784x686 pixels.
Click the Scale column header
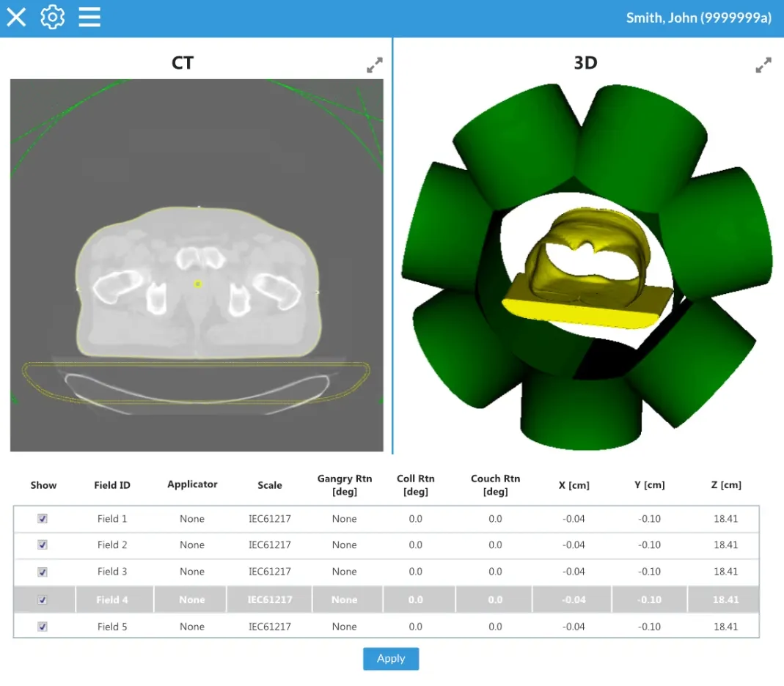pyautogui.click(x=269, y=485)
